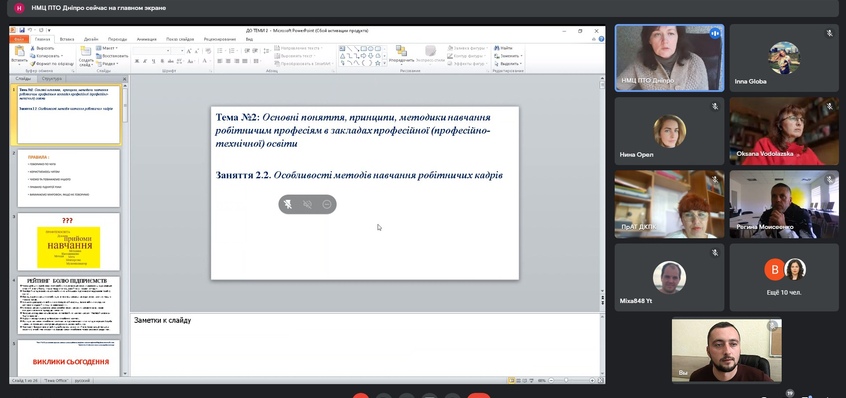This screenshot has width=846, height=398.
Task: Click the clear formatting icon
Action: 208,51
